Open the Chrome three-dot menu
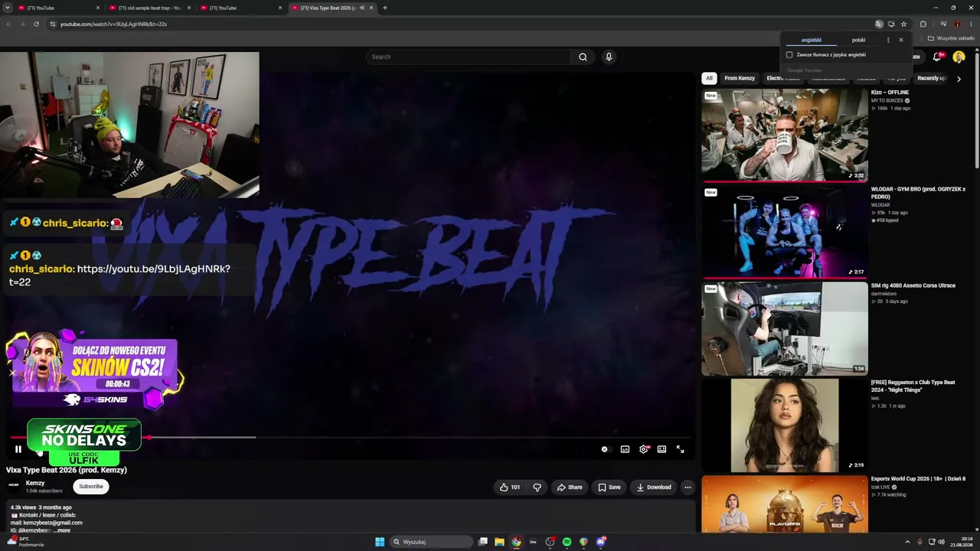Screen dimensions: 980x551 click(971, 24)
